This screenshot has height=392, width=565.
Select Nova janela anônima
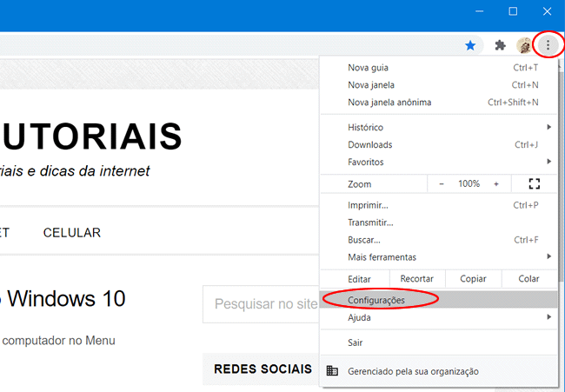(389, 103)
